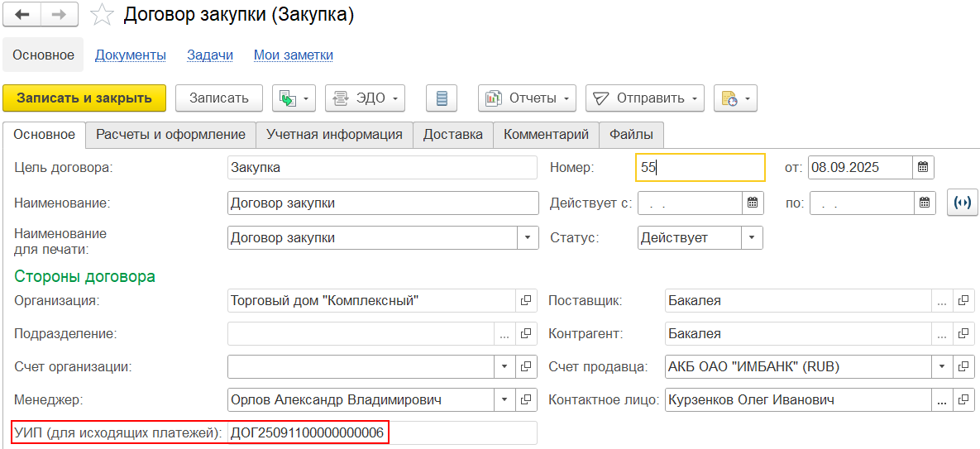This screenshot has height=449, width=980.
Task: Click the validity period selection button
Action: (x=962, y=203)
